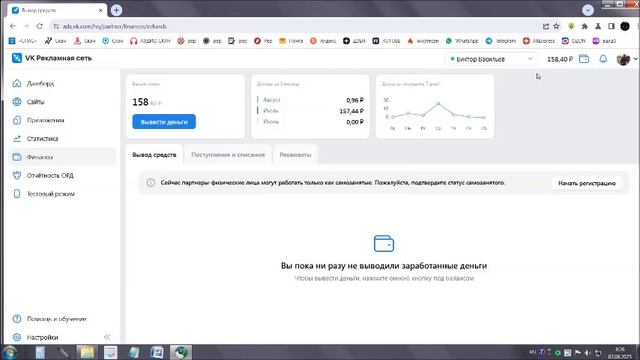Screen dimensions: 640x360
Task: Click the 158,40 ₽ balance in the header
Action: coord(560,59)
